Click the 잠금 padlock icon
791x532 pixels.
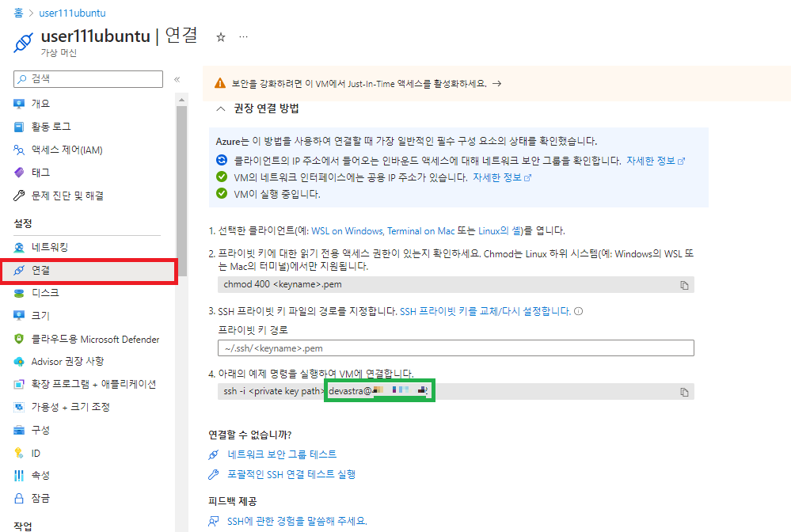tap(19, 498)
